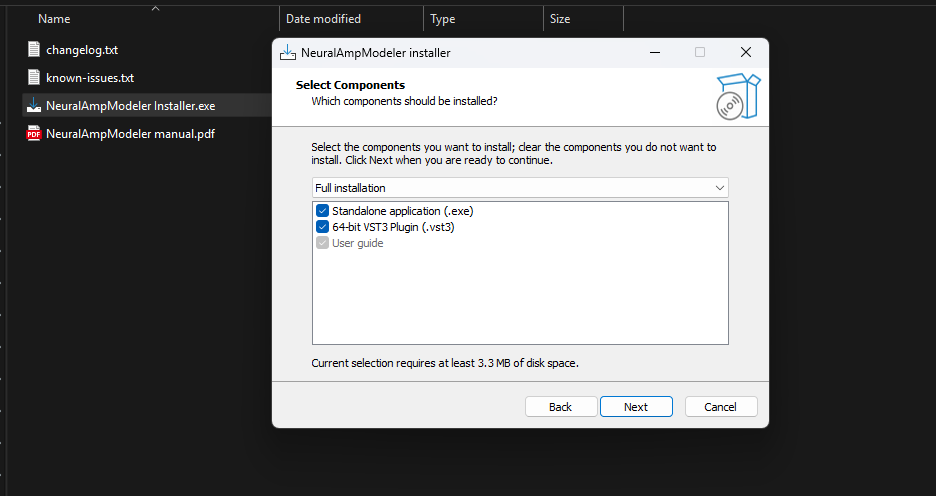Screen dimensions: 936x496
Task: Open the Full installation dropdown
Action: pos(519,188)
